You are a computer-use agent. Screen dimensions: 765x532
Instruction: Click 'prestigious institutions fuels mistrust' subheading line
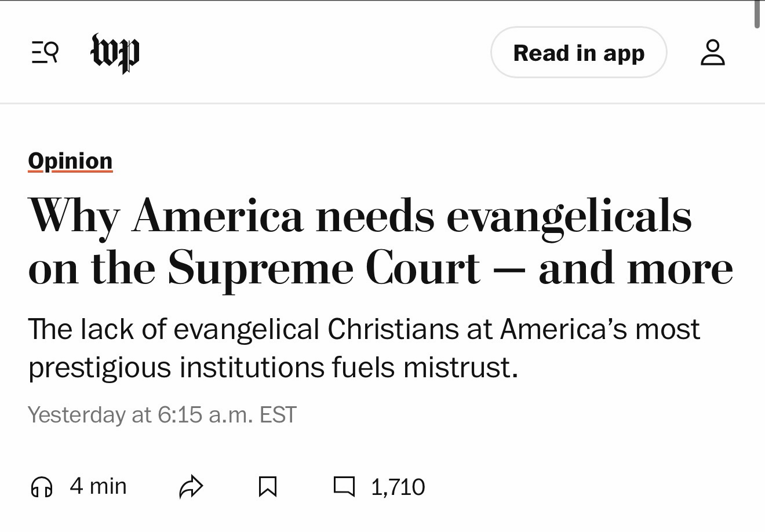(273, 367)
